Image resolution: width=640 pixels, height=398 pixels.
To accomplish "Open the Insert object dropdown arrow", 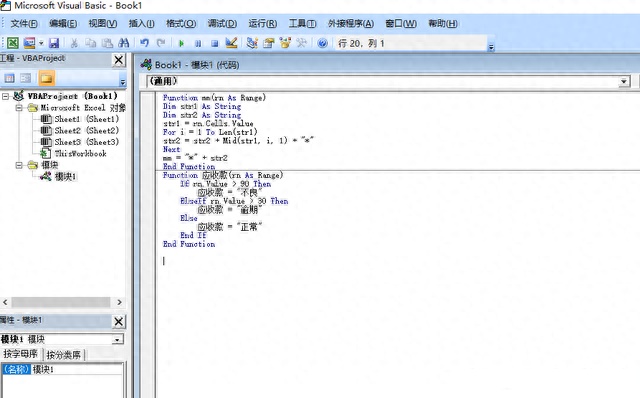I will [x=41, y=43].
